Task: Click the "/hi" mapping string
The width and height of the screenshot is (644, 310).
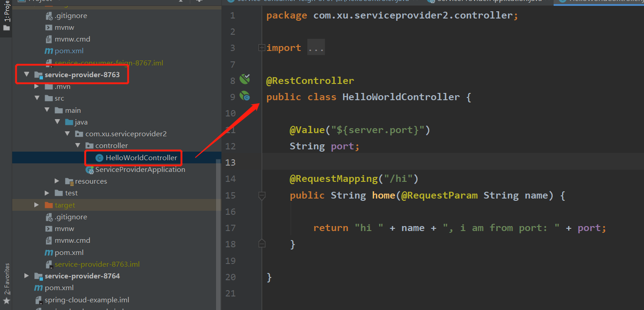Action: (x=398, y=179)
